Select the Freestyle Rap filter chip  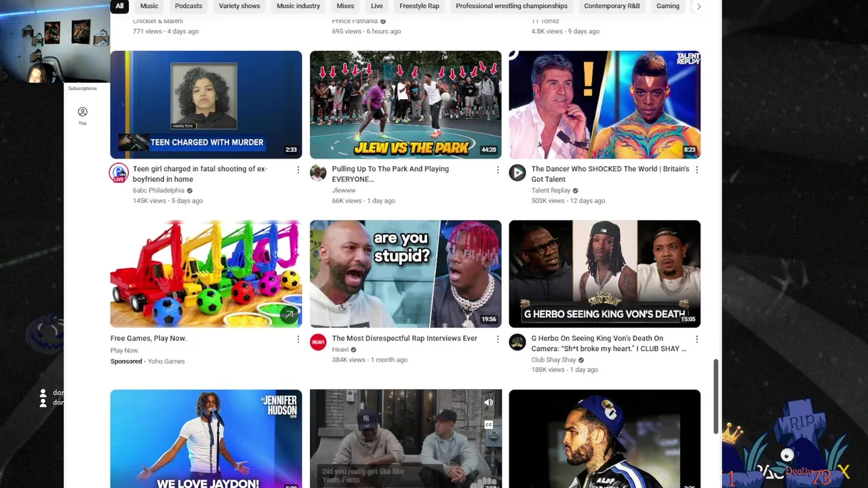(419, 6)
